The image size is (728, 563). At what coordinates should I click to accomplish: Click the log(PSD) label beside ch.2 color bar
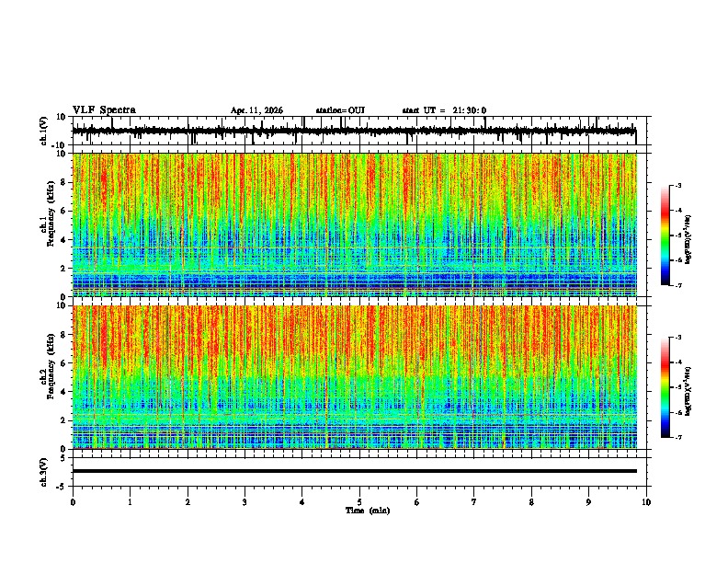pyautogui.click(x=688, y=391)
